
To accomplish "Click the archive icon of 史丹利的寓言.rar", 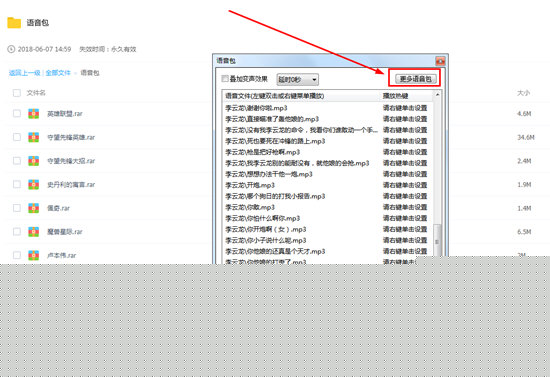I will (34, 184).
